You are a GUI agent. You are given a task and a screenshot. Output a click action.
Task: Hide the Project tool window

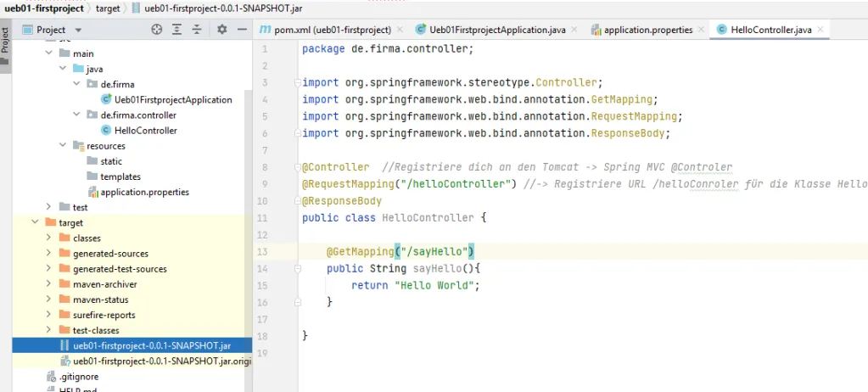[x=241, y=30]
